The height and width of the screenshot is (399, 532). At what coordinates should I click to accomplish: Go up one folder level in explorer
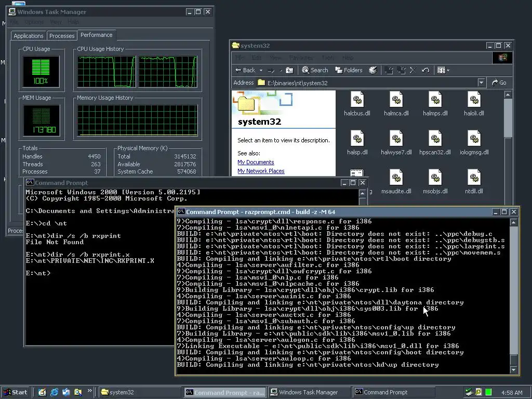point(289,70)
